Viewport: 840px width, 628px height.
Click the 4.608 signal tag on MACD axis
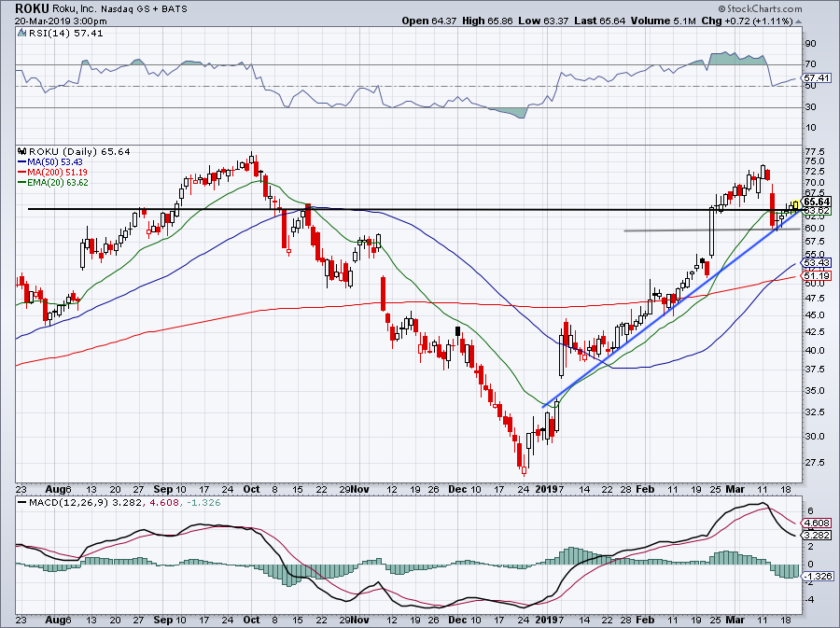point(817,523)
